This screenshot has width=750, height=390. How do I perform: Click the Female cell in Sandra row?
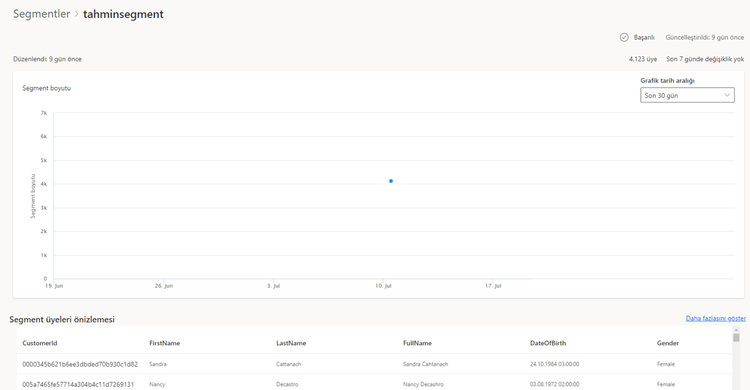[666, 364]
